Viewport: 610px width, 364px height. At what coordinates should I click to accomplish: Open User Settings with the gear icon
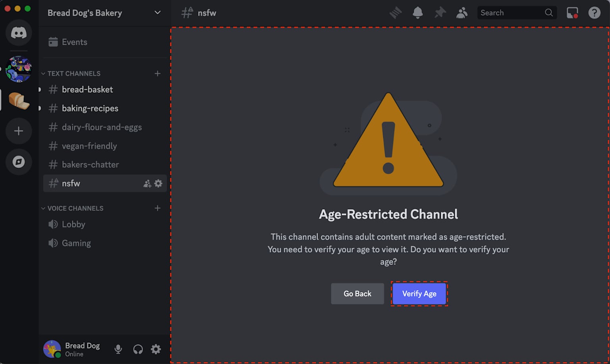pyautogui.click(x=156, y=349)
